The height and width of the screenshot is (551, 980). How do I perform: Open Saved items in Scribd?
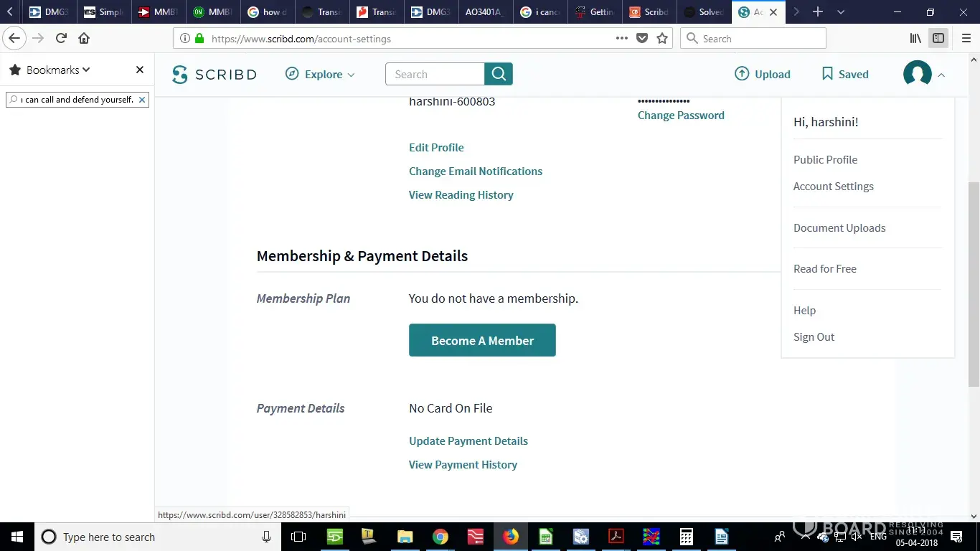(x=845, y=74)
